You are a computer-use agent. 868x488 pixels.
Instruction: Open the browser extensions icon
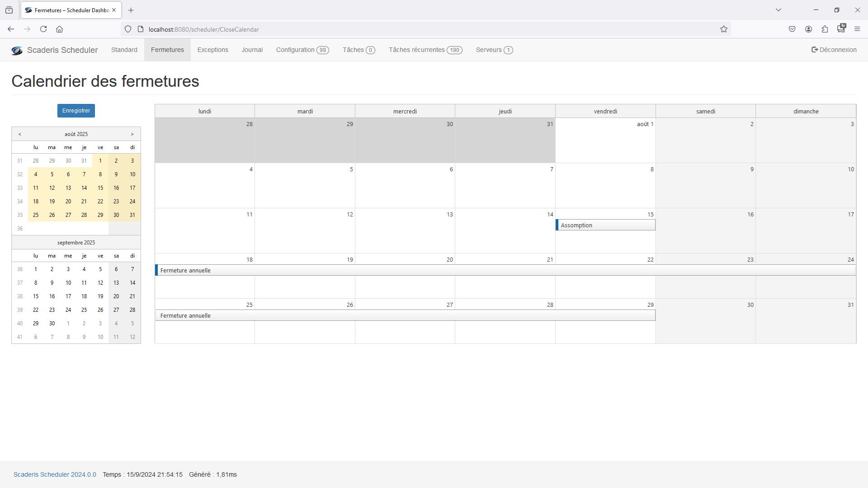[x=825, y=29]
